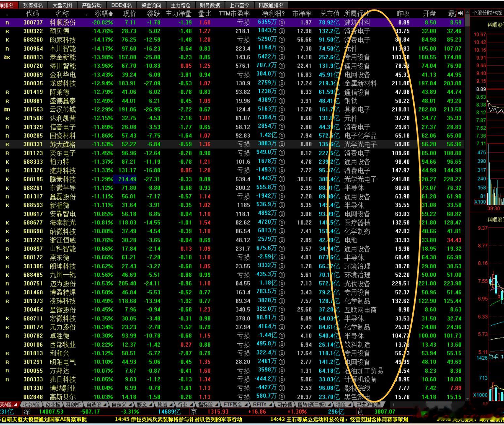Select the 可转债 bottom tab
504x425 pixels.
click(x=285, y=404)
